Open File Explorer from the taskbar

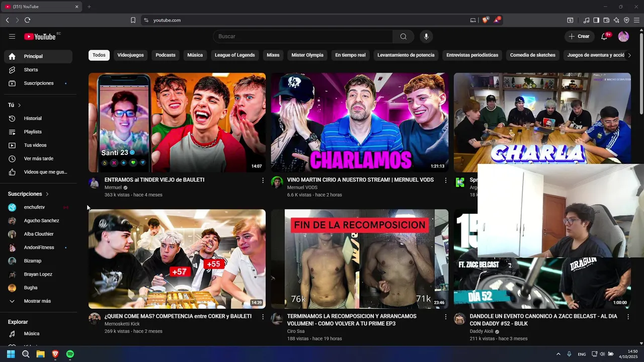coord(40,354)
